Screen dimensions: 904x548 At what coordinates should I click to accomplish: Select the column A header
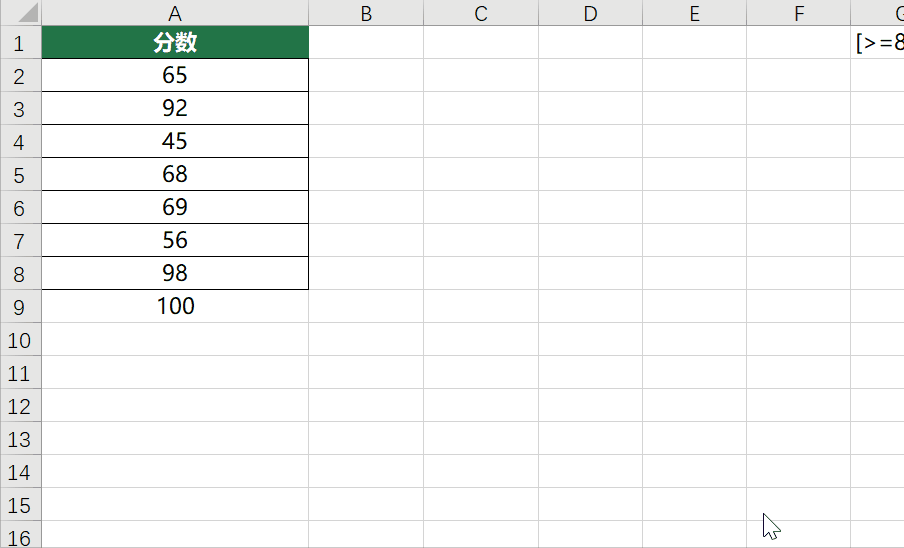pyautogui.click(x=175, y=13)
